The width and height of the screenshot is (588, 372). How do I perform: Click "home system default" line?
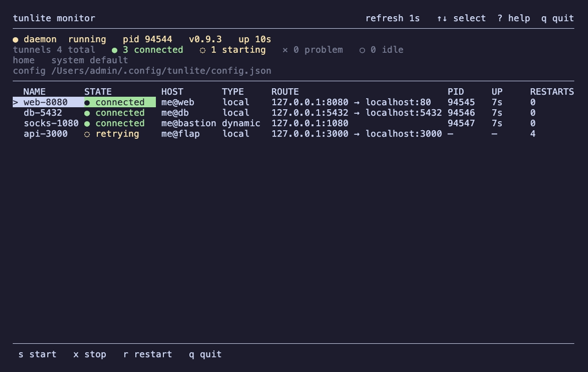click(x=70, y=61)
